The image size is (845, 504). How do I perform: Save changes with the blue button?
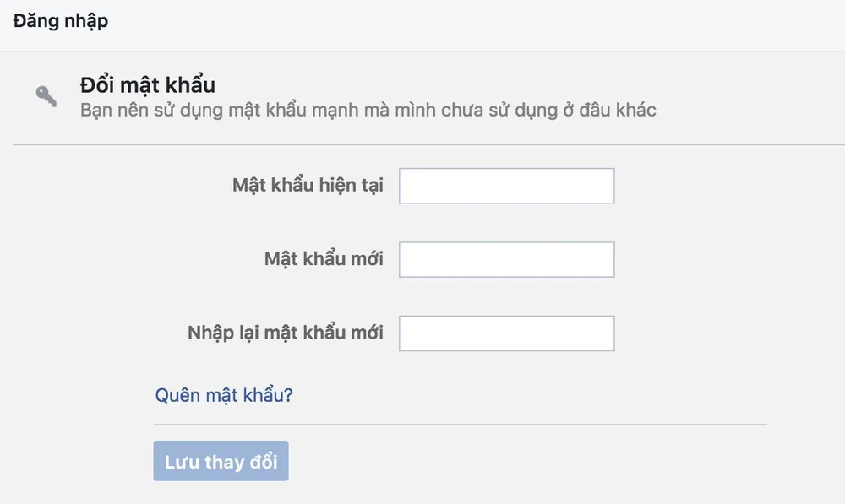[221, 461]
